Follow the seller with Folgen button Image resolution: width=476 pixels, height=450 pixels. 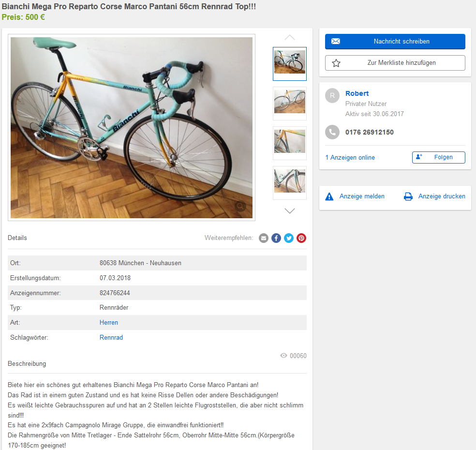pos(438,157)
